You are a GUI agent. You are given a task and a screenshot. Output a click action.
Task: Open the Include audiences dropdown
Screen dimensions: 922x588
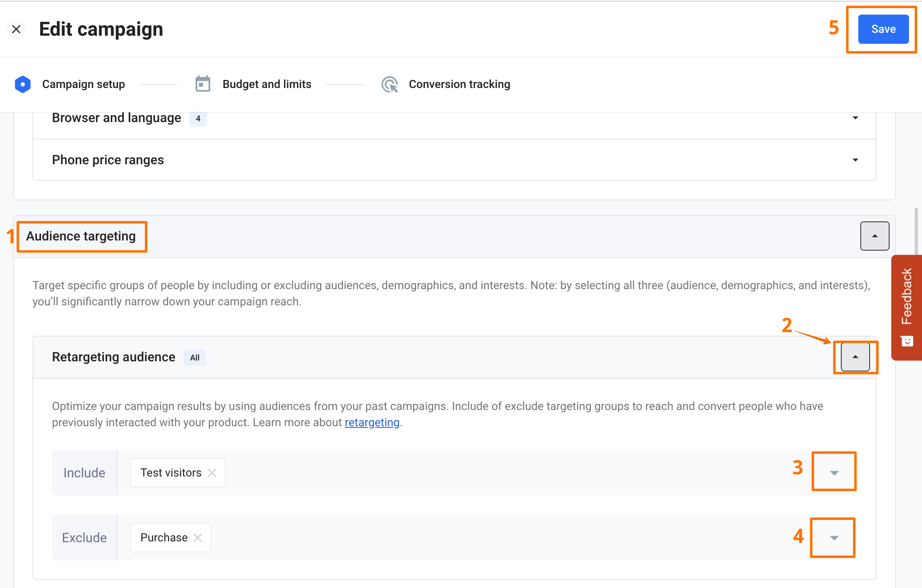(x=834, y=473)
